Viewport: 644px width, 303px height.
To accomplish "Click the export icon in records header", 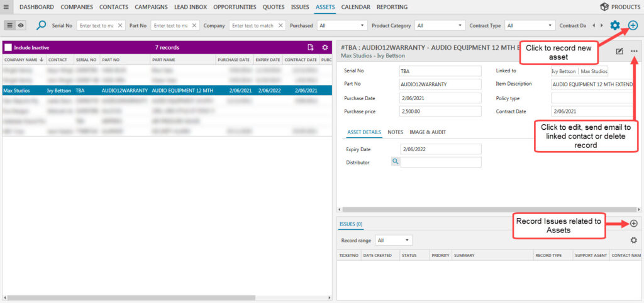I will tap(310, 47).
